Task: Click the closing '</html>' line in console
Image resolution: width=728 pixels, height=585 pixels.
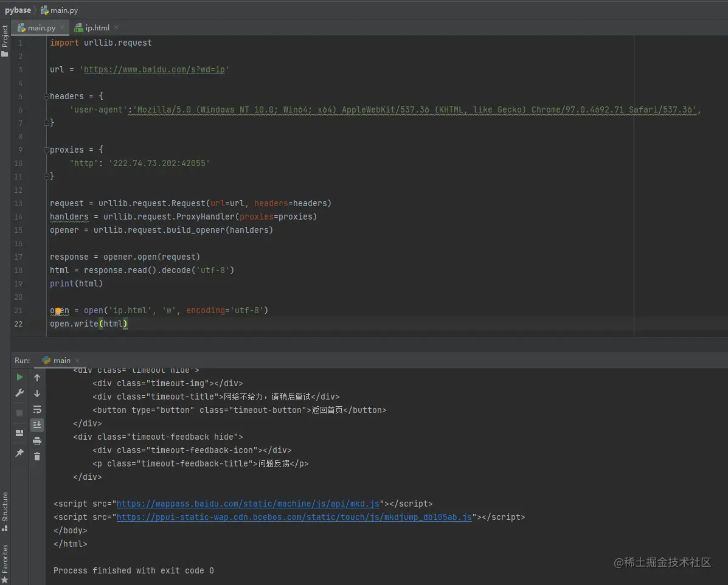Action: [70, 544]
